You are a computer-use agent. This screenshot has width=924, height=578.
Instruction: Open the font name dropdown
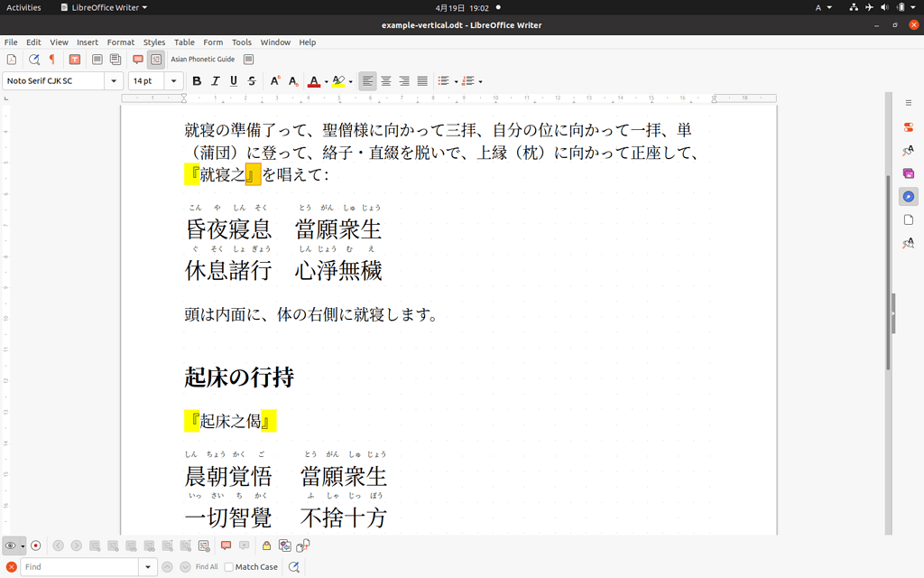pyautogui.click(x=114, y=80)
